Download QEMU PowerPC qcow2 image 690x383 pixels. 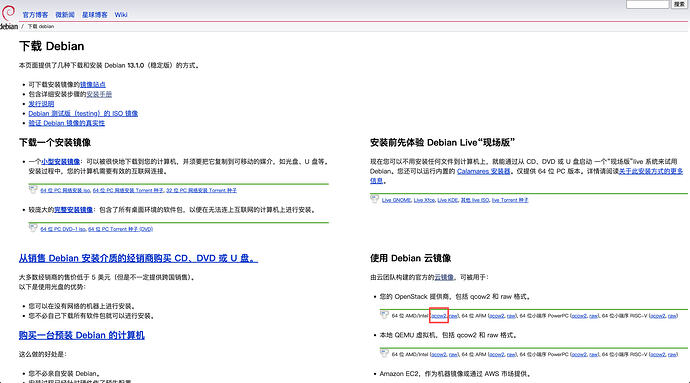[579, 354]
